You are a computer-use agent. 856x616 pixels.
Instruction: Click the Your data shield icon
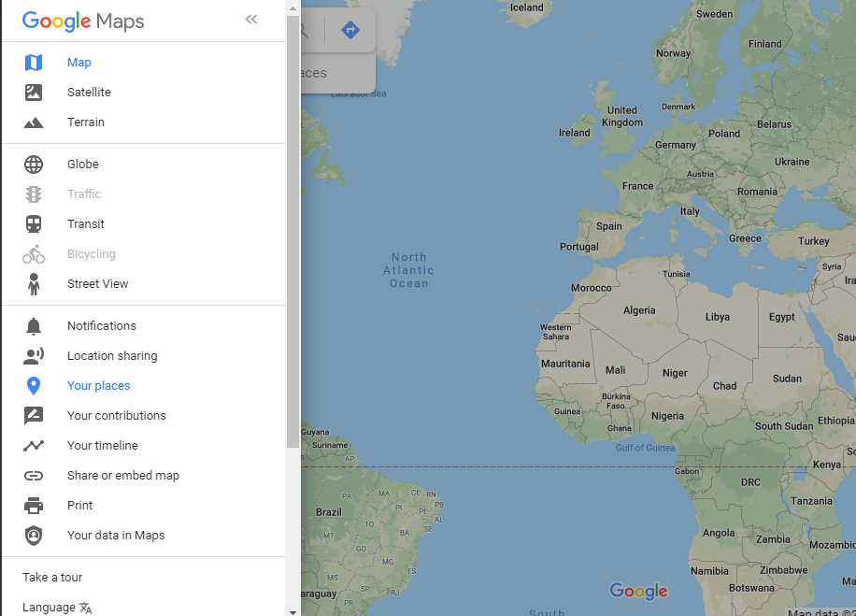[x=34, y=536]
